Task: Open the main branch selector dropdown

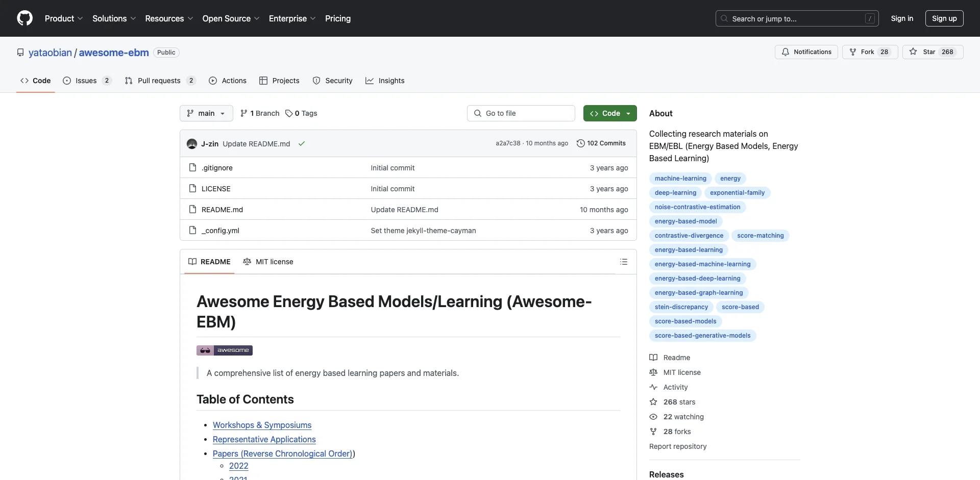Action: [206, 113]
